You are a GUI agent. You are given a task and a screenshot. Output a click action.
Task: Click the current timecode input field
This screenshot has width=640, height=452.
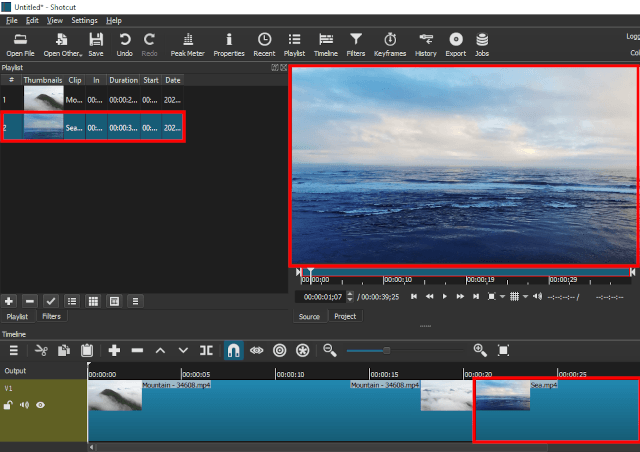(x=320, y=297)
